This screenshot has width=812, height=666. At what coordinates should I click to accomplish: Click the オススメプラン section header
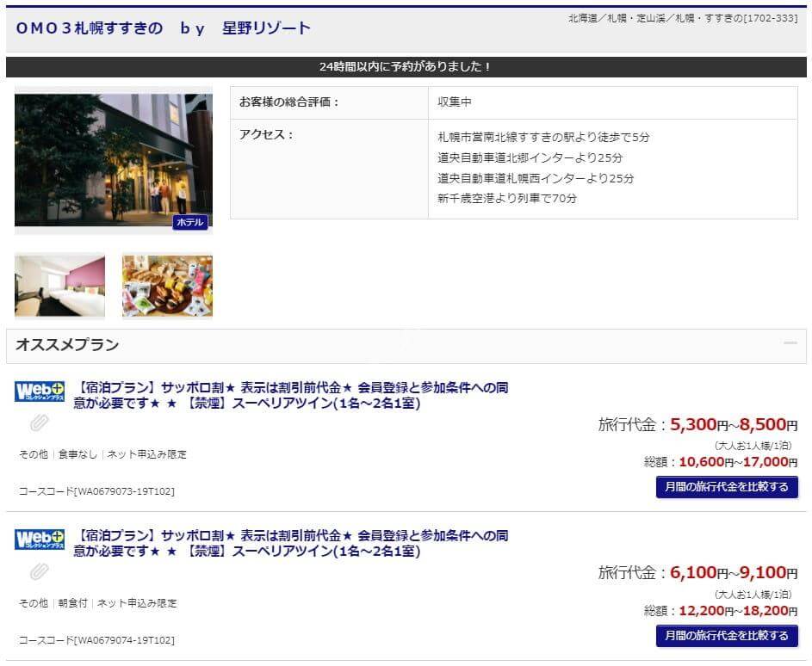click(406, 346)
